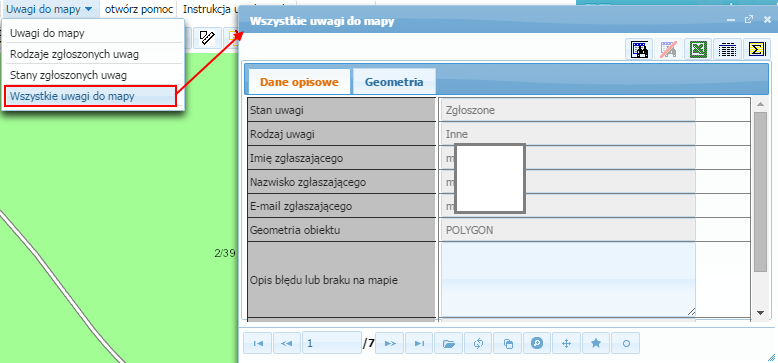Click the record number input showing 1

tap(331, 343)
